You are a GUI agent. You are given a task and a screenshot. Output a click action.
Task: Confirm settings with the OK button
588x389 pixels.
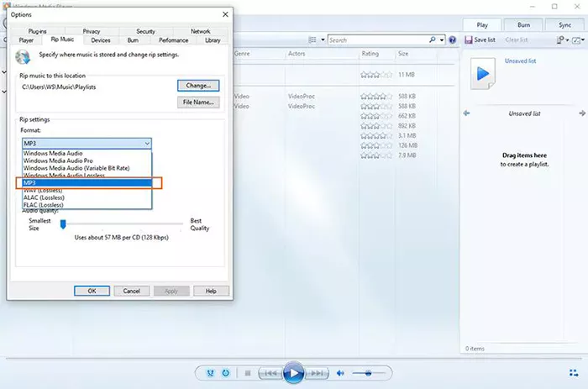(92, 291)
